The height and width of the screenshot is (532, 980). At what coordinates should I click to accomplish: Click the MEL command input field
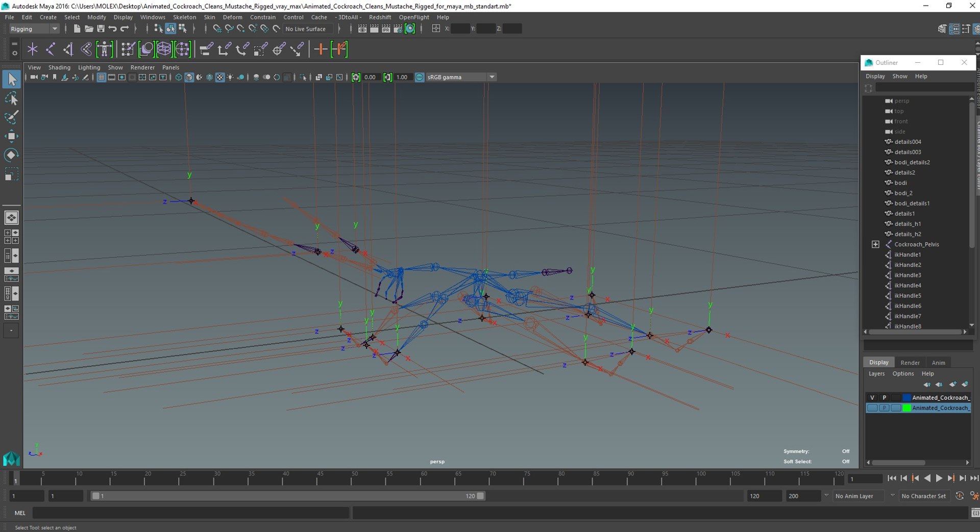click(191, 513)
